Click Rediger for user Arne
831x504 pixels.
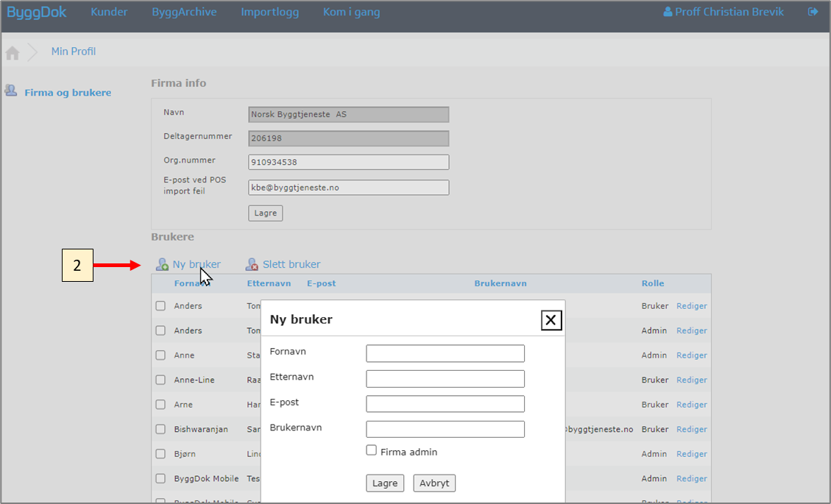pyautogui.click(x=691, y=405)
